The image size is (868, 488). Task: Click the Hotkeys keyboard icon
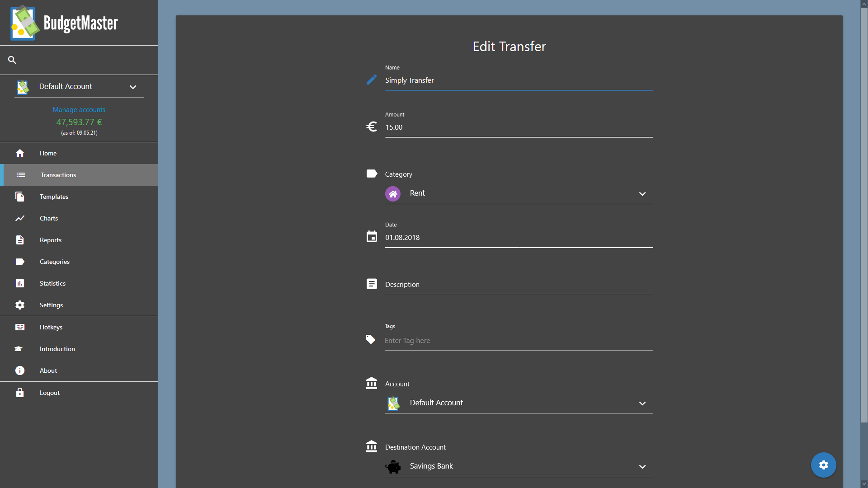[20, 327]
